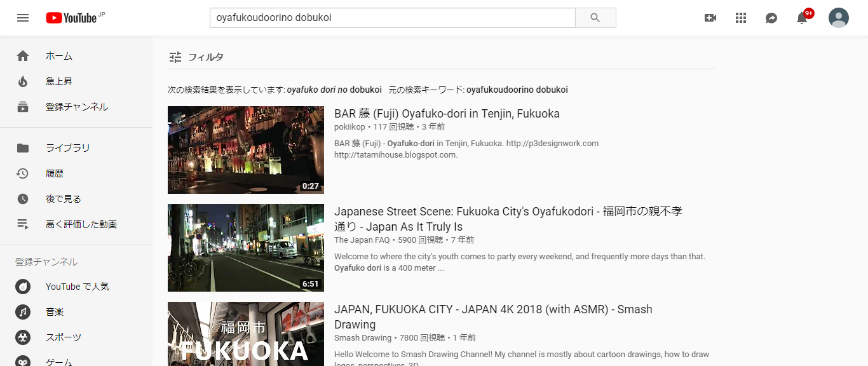Visit the pokiikop channel
This screenshot has height=366, width=868.
(x=349, y=127)
